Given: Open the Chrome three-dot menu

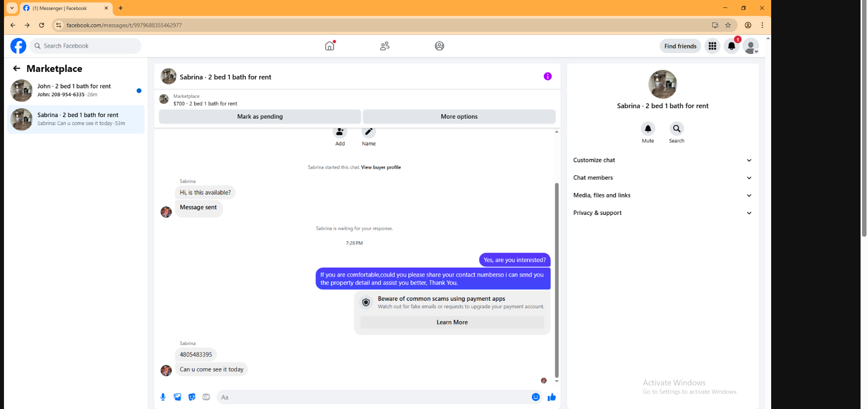Looking at the screenshot, I should click(x=762, y=25).
